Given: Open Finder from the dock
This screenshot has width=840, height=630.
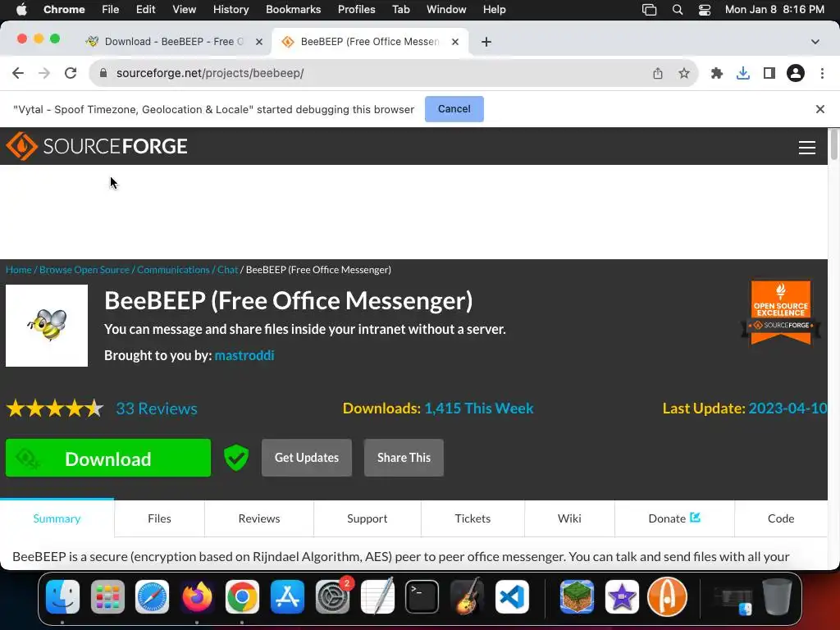Looking at the screenshot, I should [62, 597].
